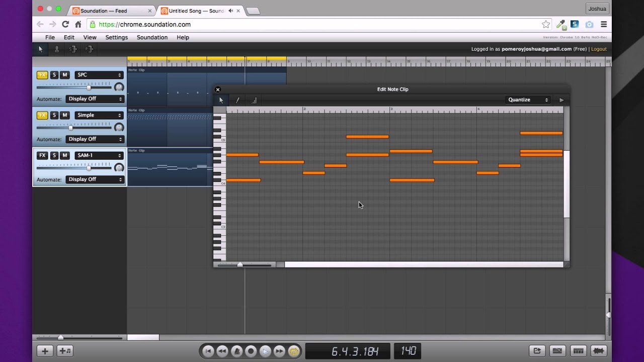
Task: Open the View menu
Action: pyautogui.click(x=90, y=37)
